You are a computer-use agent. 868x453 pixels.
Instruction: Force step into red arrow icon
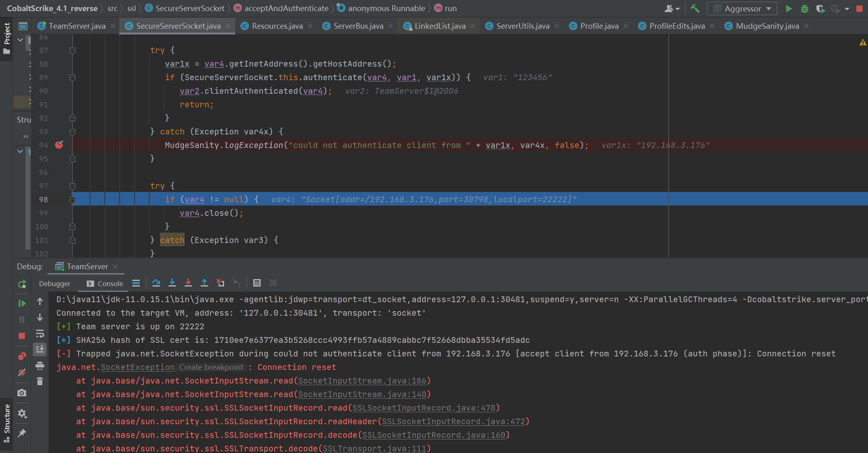point(188,283)
